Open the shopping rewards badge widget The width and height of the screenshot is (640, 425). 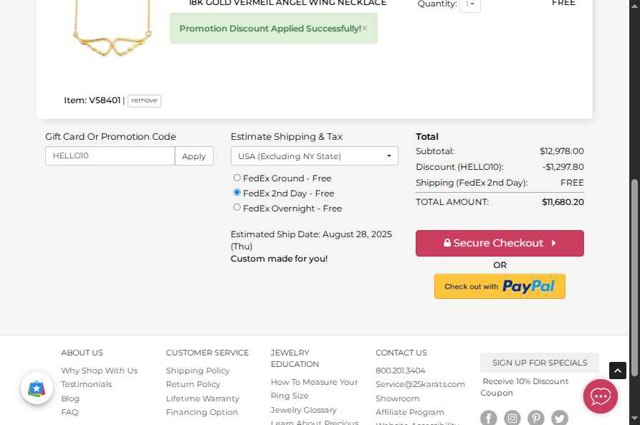(x=37, y=388)
